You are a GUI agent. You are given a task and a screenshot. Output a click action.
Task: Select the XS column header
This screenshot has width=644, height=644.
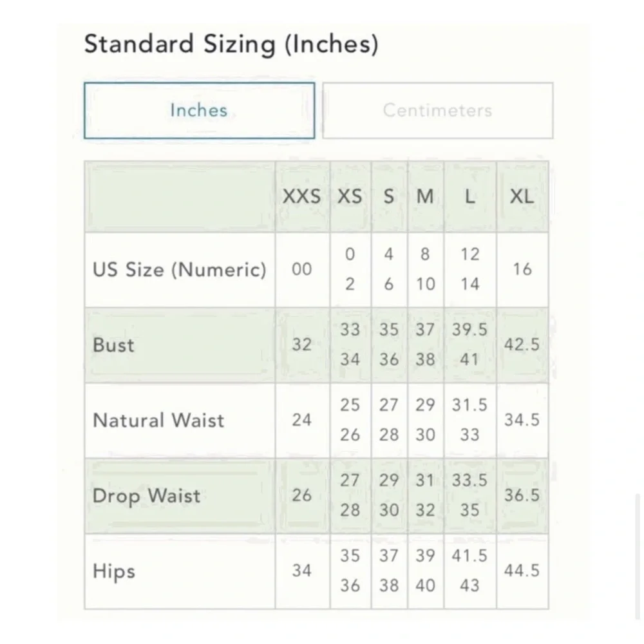click(x=350, y=197)
